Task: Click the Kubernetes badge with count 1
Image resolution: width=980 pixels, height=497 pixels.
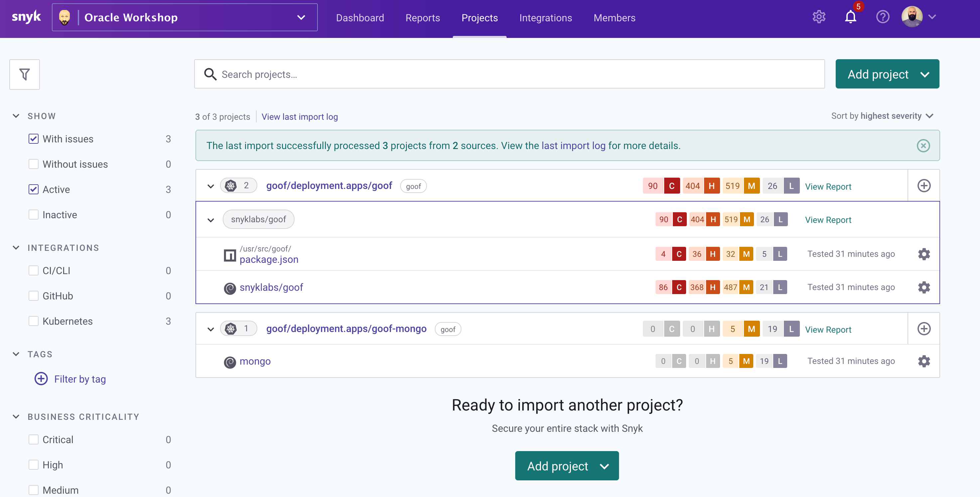Action: pyautogui.click(x=239, y=329)
